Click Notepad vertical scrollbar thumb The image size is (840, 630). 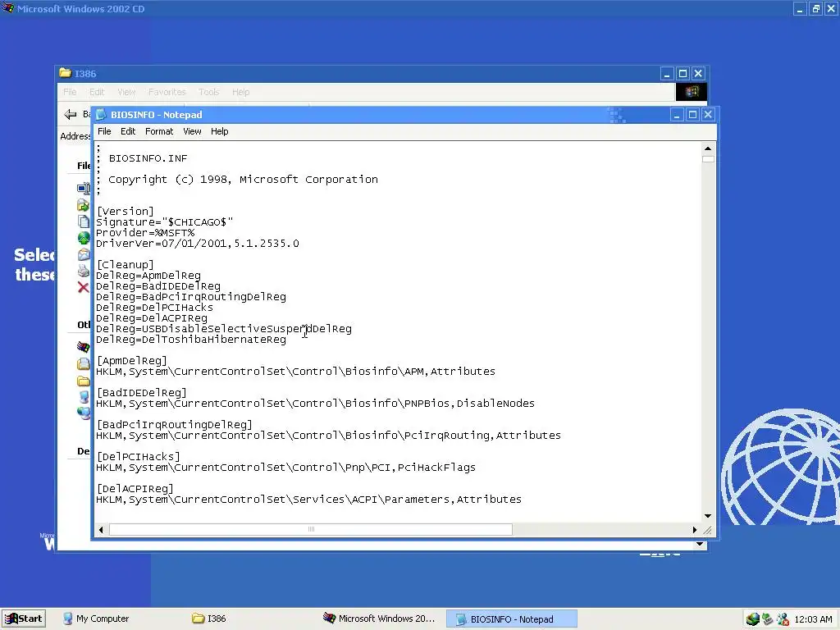[708, 159]
